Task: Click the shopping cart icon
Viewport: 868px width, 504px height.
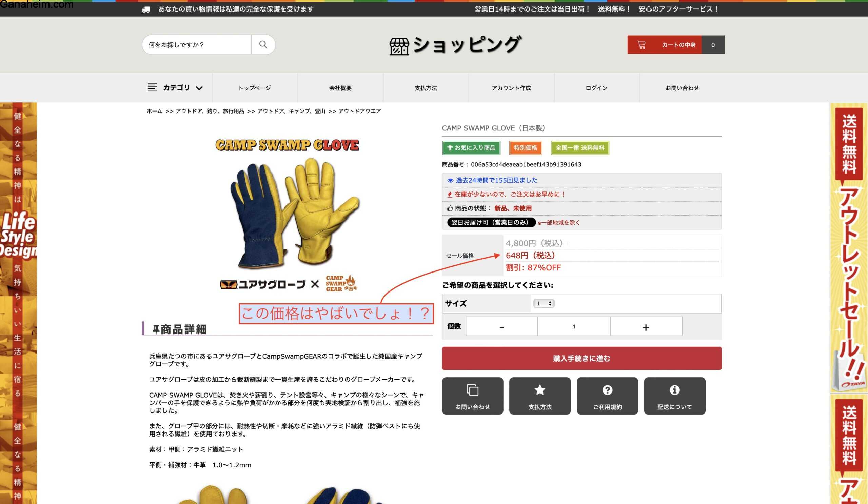Action: [641, 45]
